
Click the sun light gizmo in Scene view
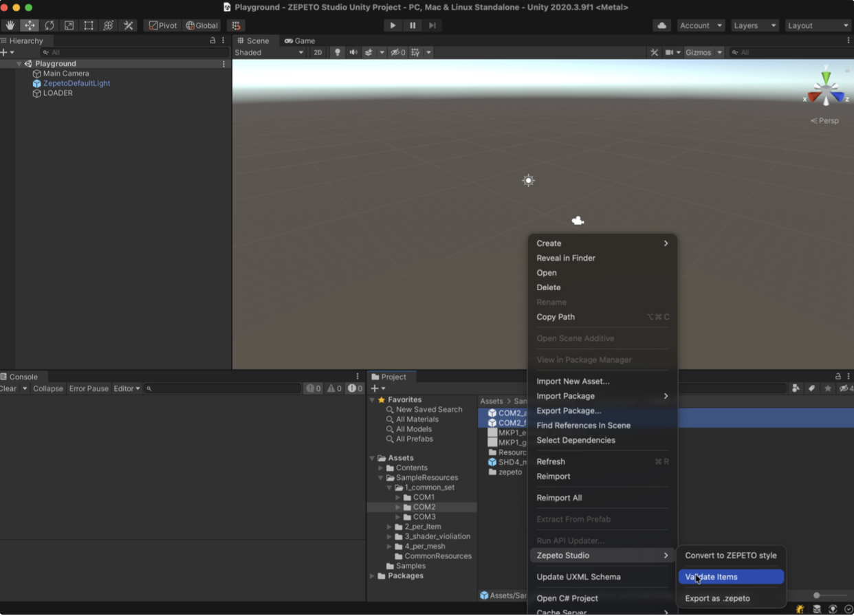[528, 180]
